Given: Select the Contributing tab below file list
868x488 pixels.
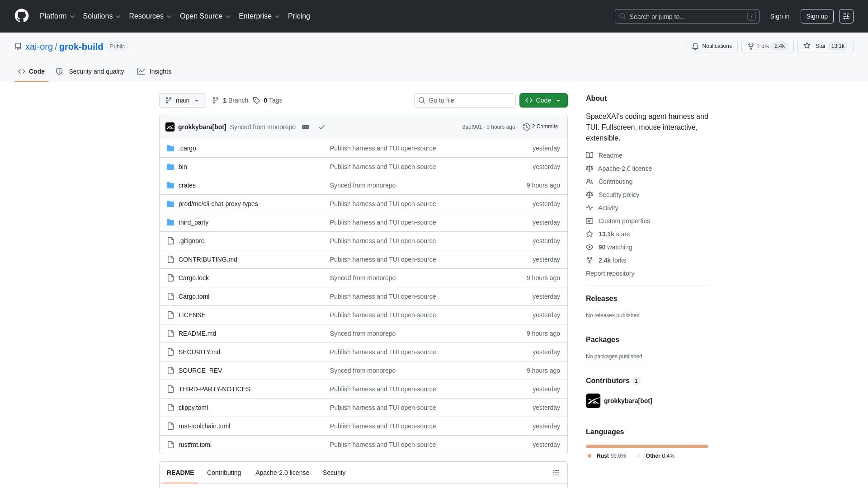Looking at the screenshot, I should (x=224, y=473).
